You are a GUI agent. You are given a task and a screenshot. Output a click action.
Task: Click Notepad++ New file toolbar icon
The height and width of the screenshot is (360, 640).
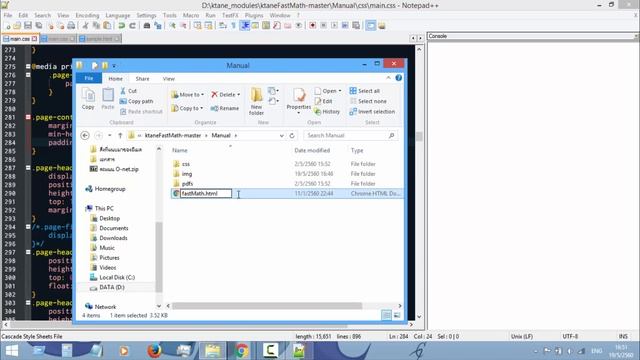[7, 26]
